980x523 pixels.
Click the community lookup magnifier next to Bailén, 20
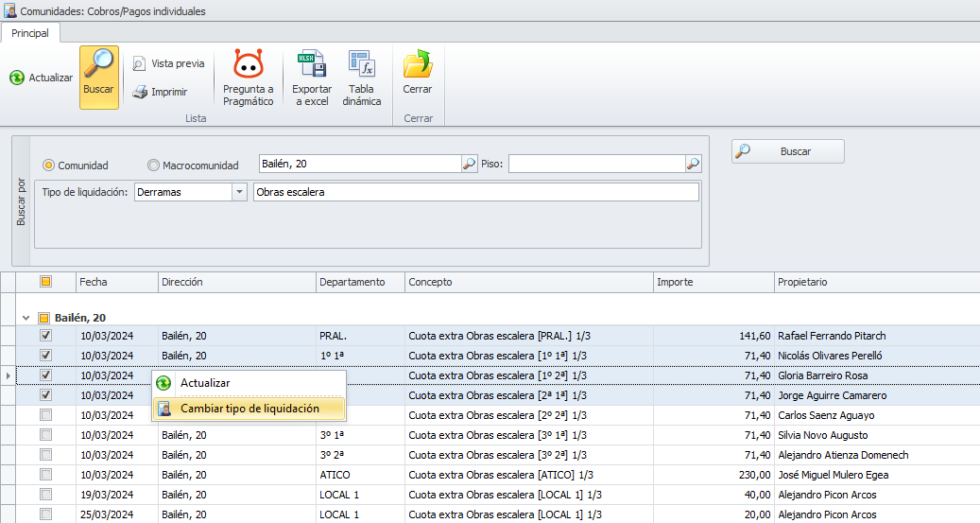click(x=469, y=164)
